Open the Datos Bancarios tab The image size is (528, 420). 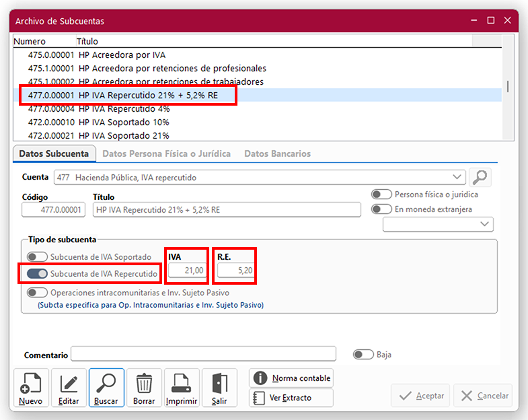pyautogui.click(x=277, y=154)
